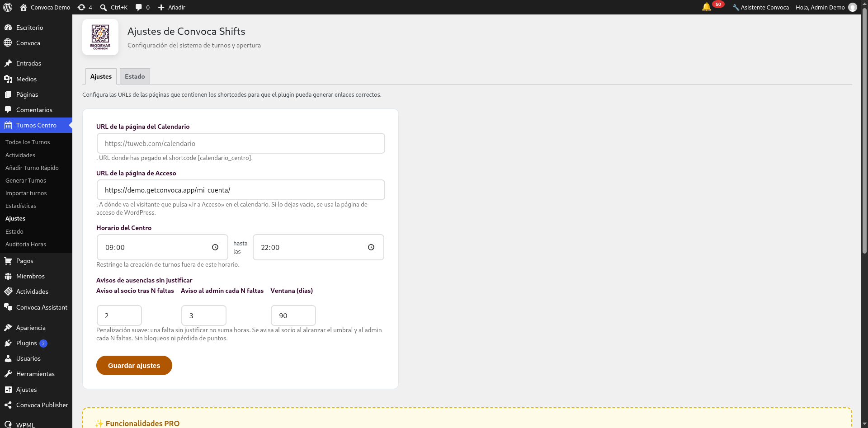This screenshot has height=428, width=868.
Task: Click the Biodevas Common logo thumbnail
Action: coord(100,37)
